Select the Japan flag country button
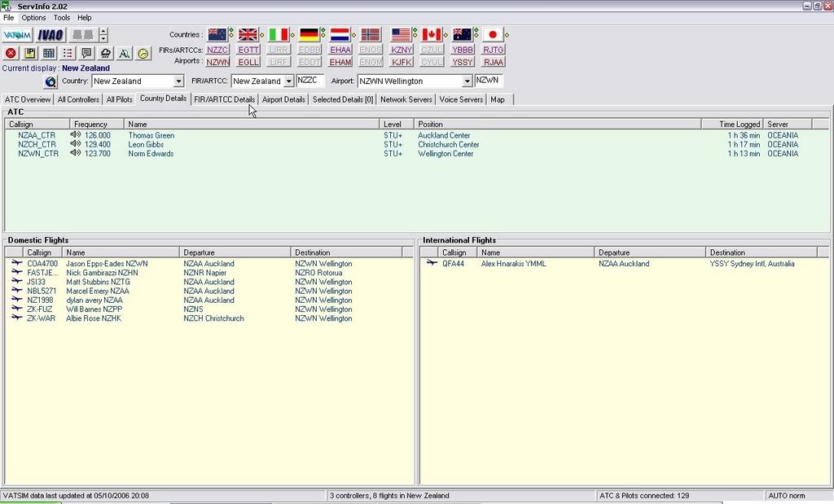834x504 pixels. (493, 34)
